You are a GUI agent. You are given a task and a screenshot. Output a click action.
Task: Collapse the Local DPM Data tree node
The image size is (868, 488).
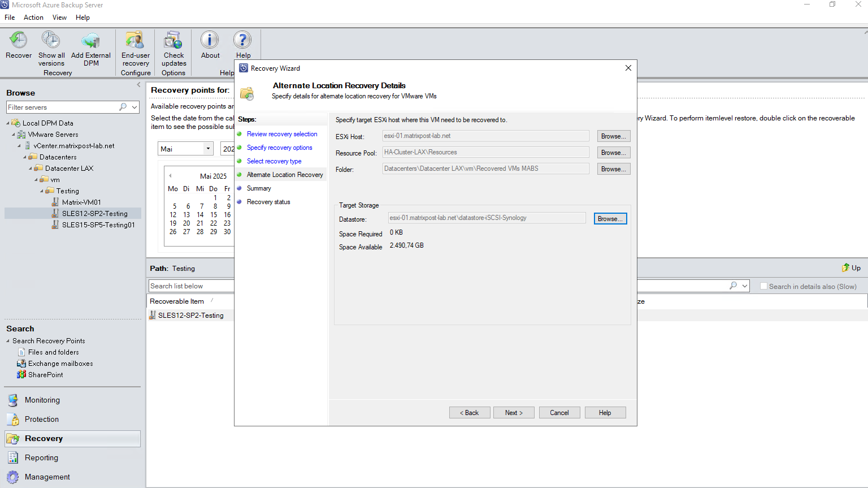tap(8, 123)
